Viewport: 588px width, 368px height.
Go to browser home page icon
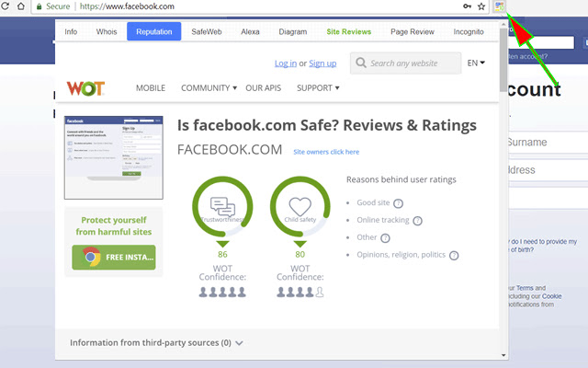pos(21,6)
